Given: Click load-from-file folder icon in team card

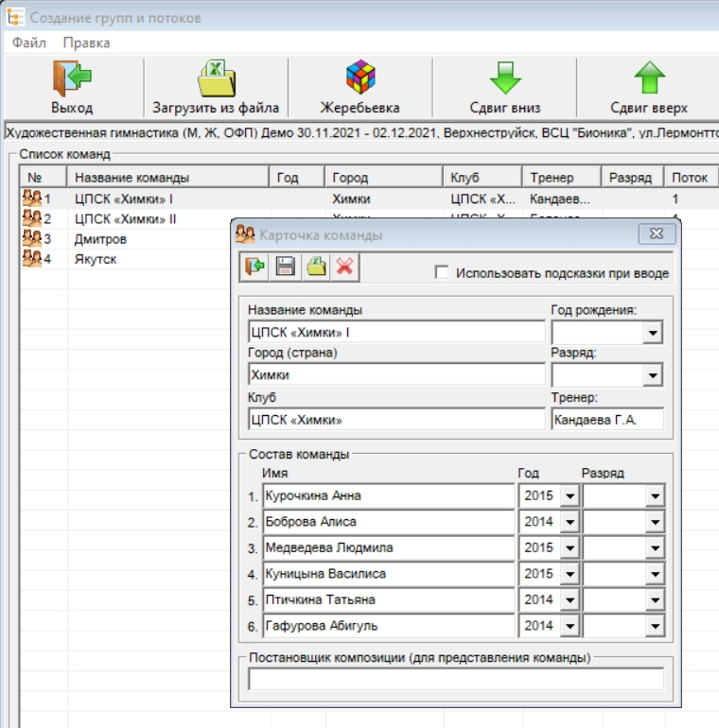Looking at the screenshot, I should (315, 268).
